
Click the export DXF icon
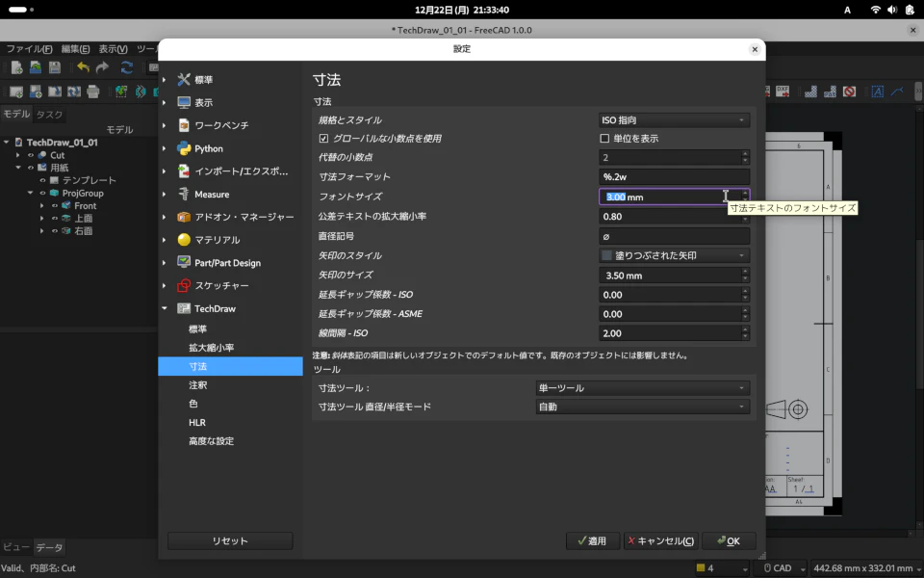(x=782, y=92)
